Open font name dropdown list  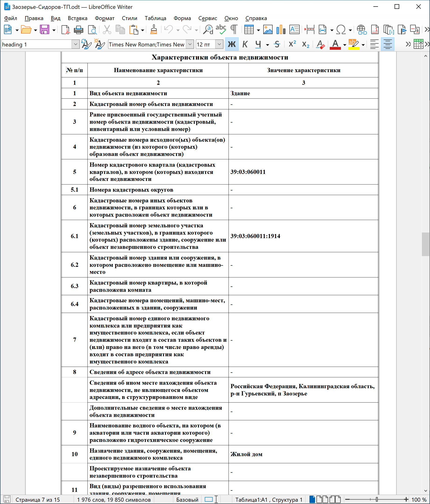[190, 44]
